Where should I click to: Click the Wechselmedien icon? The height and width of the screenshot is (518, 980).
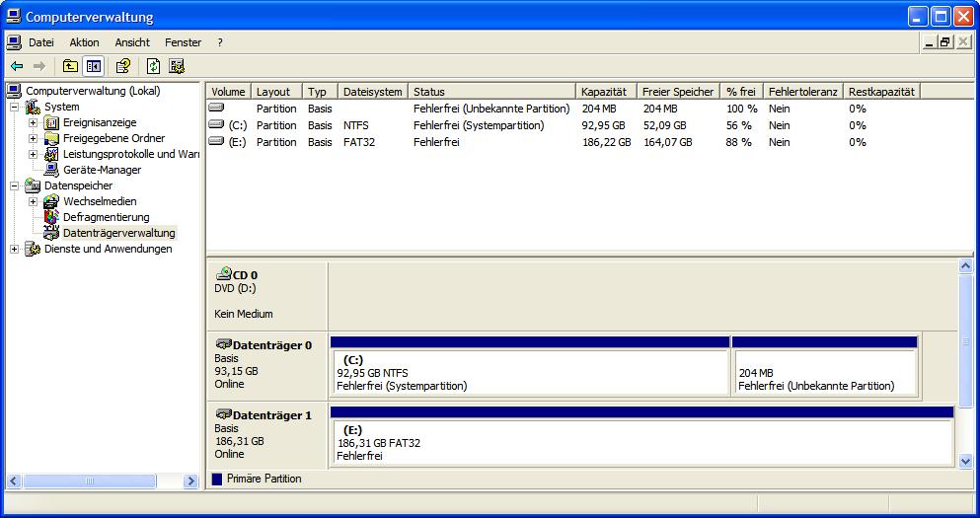[x=52, y=201]
